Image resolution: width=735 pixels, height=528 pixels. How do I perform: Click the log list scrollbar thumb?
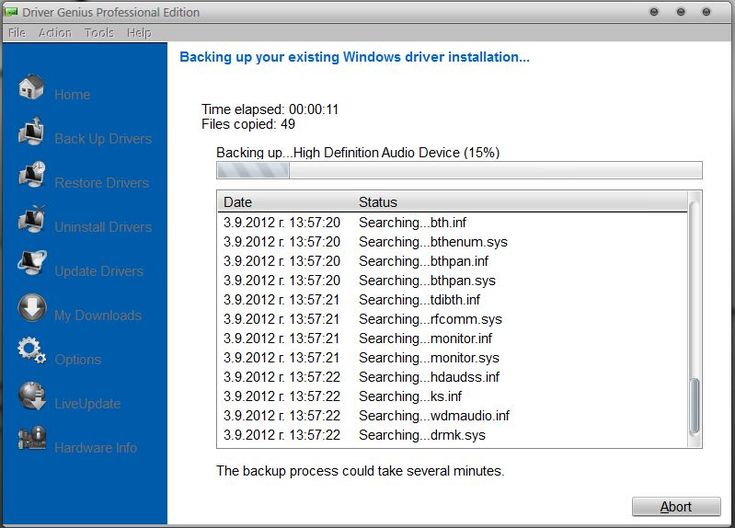coord(694,406)
